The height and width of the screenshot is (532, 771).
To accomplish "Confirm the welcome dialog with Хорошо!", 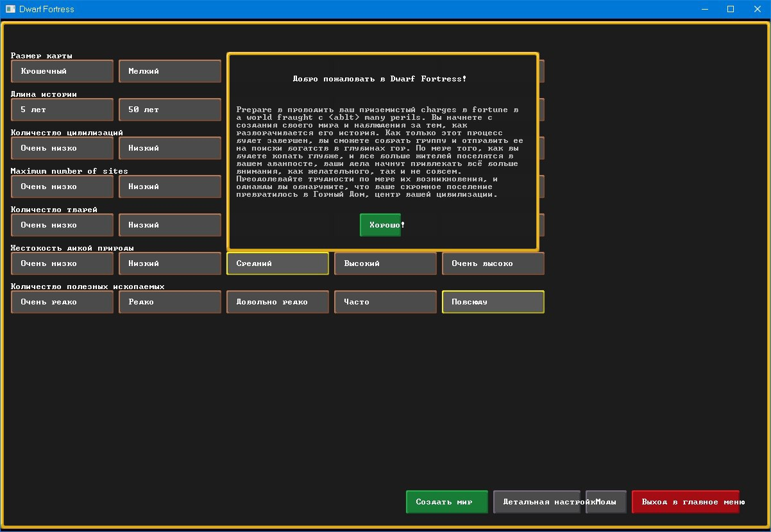I will coord(380,225).
